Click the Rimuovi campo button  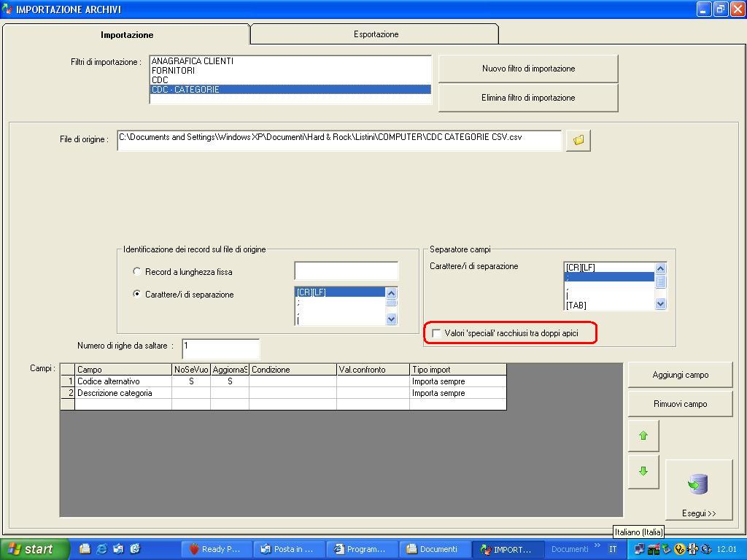click(x=681, y=404)
